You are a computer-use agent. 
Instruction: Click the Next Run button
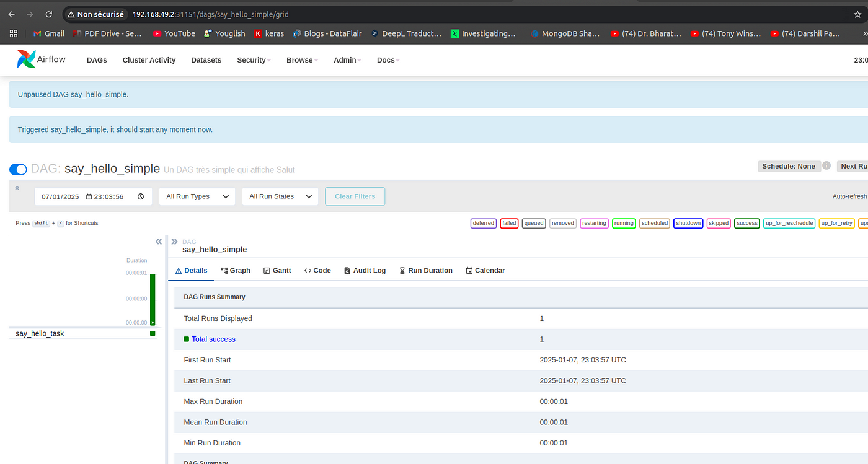[852, 166]
